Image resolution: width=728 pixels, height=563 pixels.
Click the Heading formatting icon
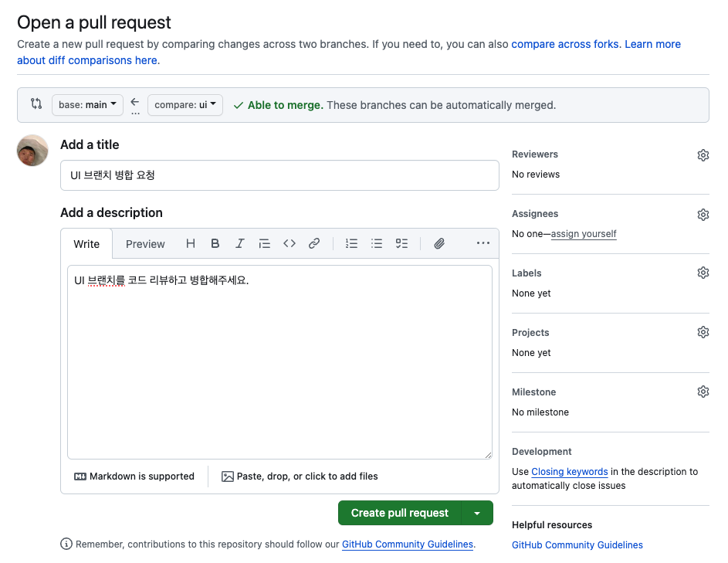point(191,243)
